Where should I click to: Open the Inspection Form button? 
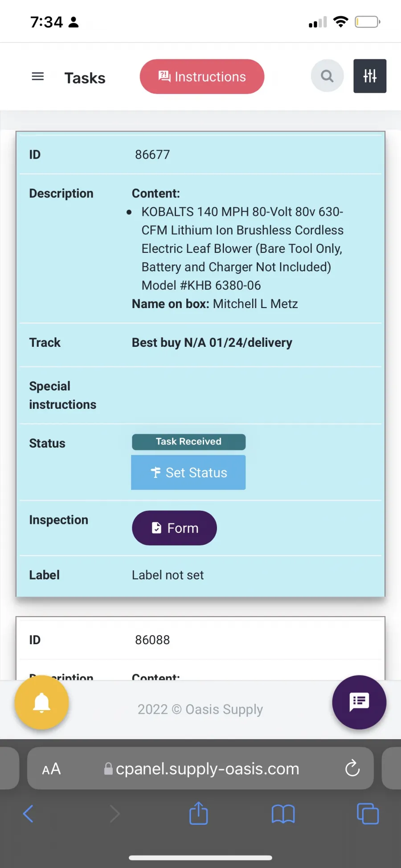(x=174, y=528)
